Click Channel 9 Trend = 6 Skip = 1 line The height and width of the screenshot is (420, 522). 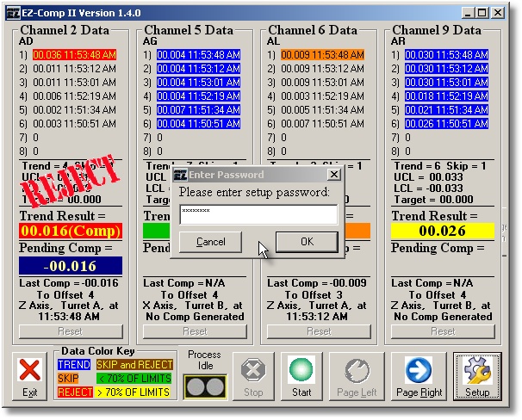[440, 166]
